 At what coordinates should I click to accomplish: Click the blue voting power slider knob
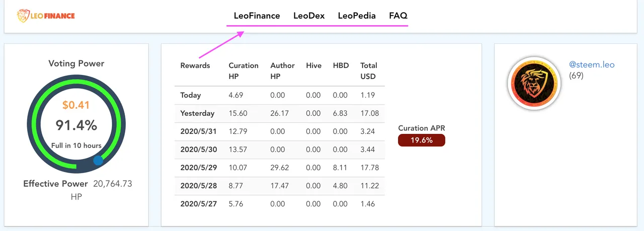tap(98, 161)
